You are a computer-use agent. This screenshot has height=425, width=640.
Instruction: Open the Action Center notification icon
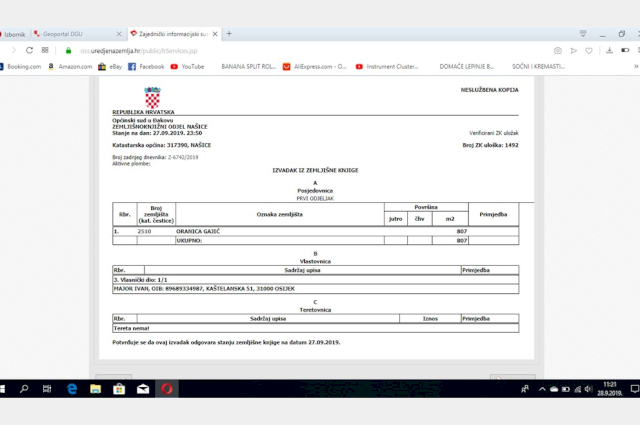coord(634,389)
